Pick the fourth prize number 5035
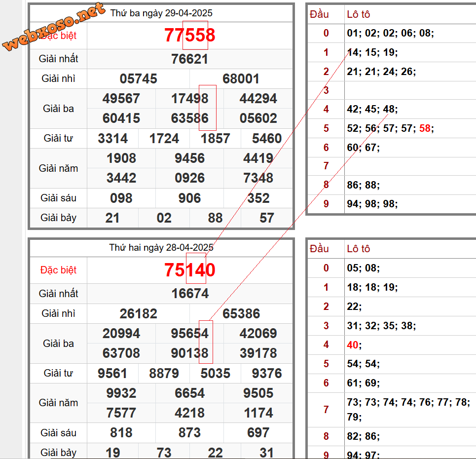 216,373
